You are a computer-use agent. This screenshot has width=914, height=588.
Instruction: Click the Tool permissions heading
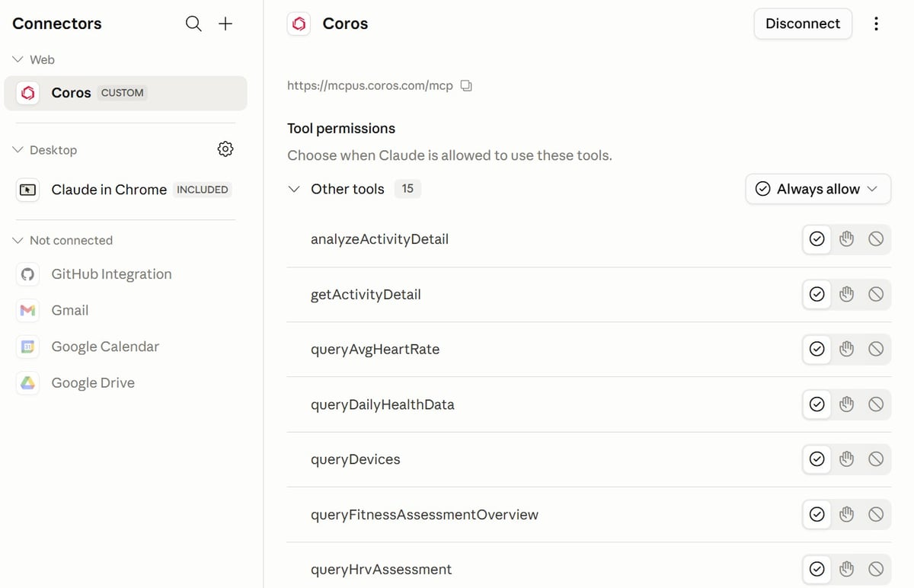tap(341, 129)
